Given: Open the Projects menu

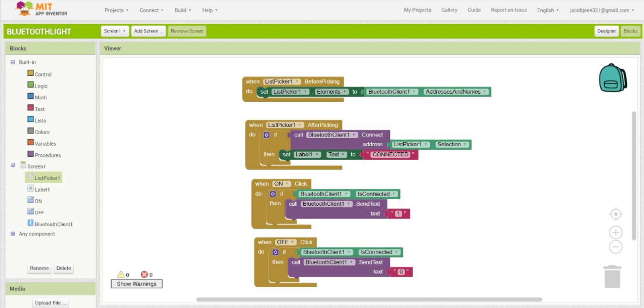Looking at the screenshot, I should click(116, 10).
